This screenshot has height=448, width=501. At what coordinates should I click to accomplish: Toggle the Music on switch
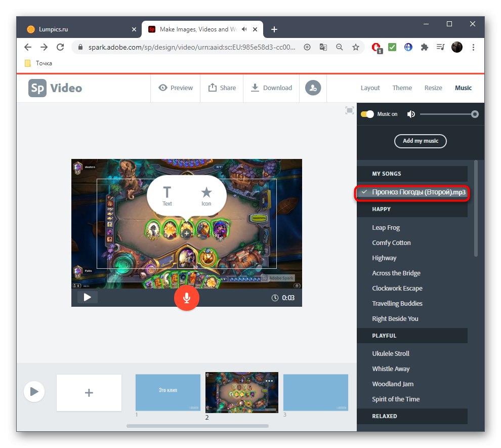tap(365, 114)
